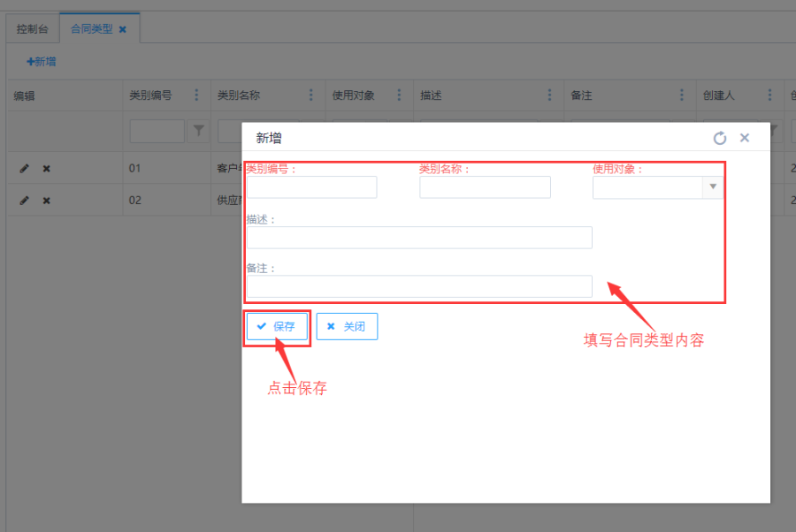Open column menu dots for 备注
This screenshot has height=532, width=796.
682,95
